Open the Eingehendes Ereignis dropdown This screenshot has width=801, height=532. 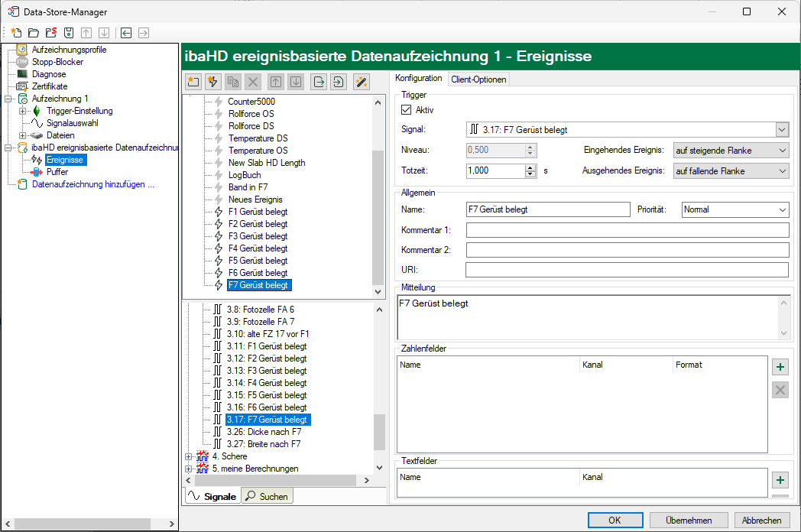pyautogui.click(x=780, y=151)
